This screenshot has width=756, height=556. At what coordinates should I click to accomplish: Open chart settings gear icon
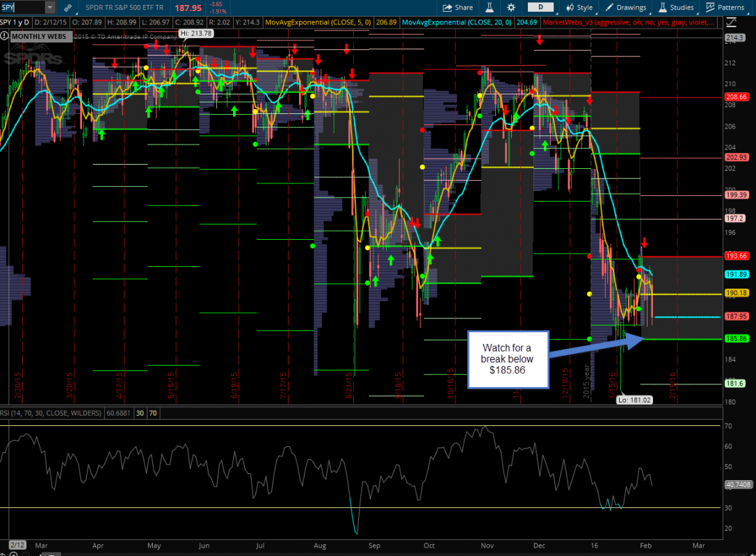pos(511,8)
